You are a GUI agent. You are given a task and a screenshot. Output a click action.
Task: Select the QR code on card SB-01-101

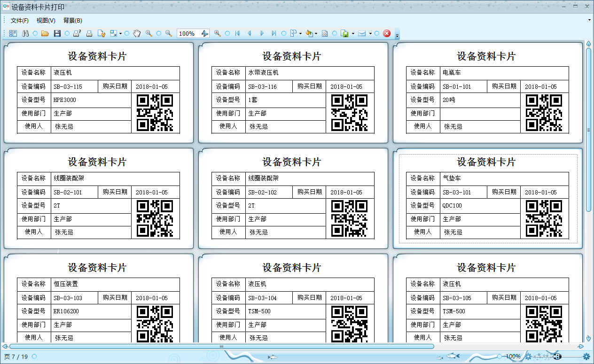(544, 113)
